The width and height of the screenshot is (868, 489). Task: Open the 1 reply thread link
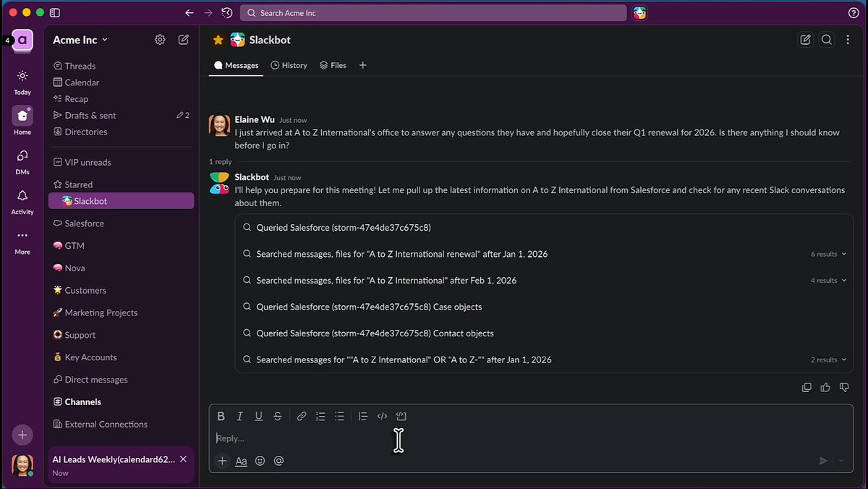coord(221,162)
